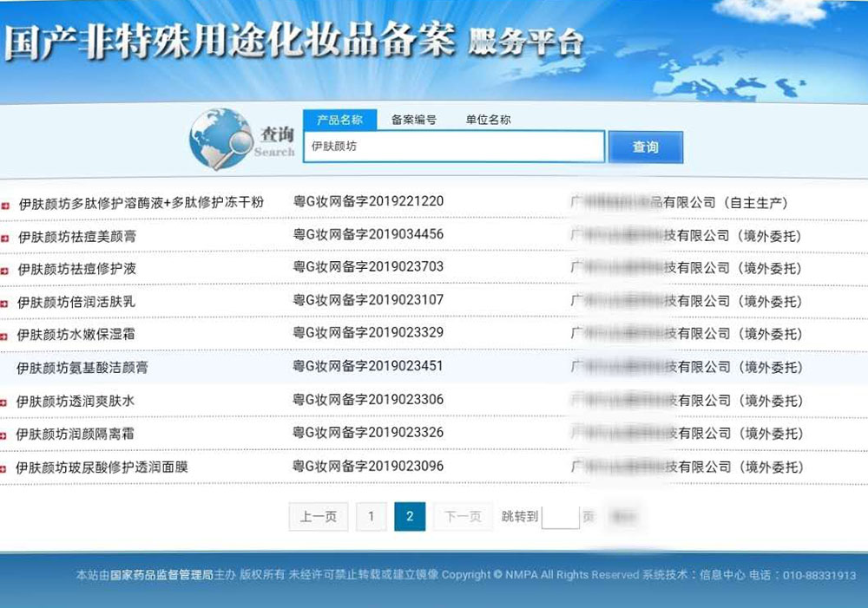
Task: Focus the 跳转到 page number field
Action: point(560,517)
